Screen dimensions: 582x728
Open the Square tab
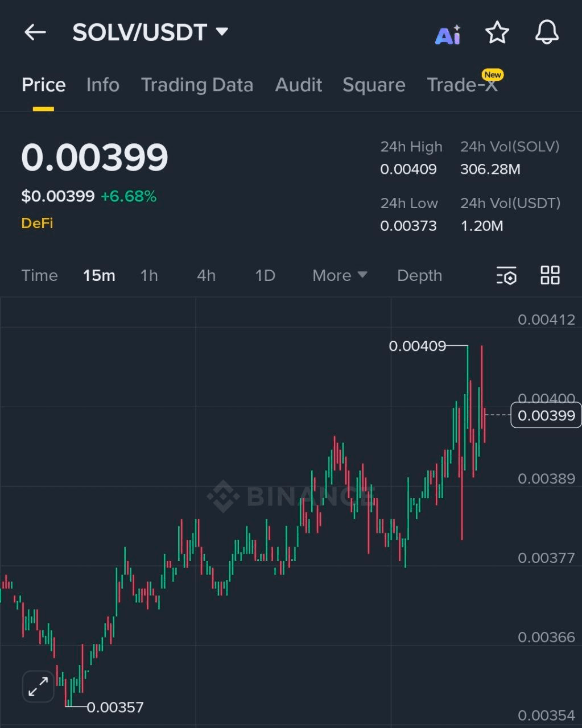[374, 85]
